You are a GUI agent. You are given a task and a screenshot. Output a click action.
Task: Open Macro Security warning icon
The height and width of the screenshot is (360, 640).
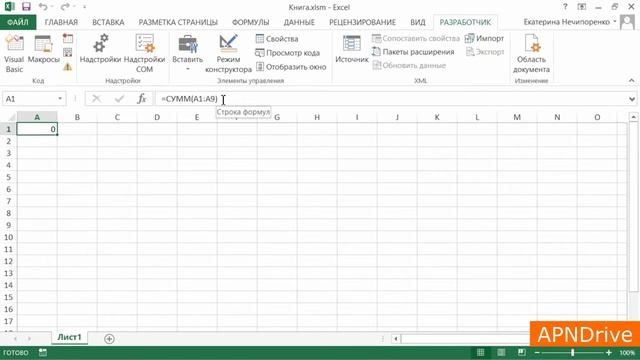(x=68, y=66)
